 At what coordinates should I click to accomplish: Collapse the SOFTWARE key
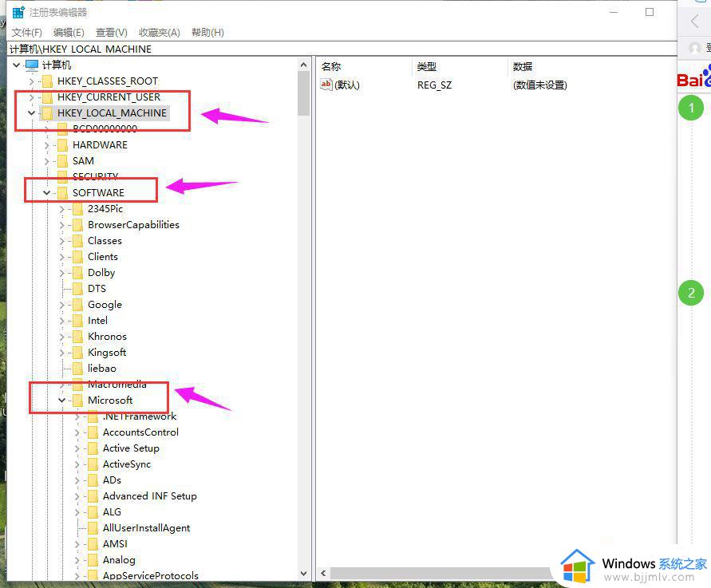point(47,192)
